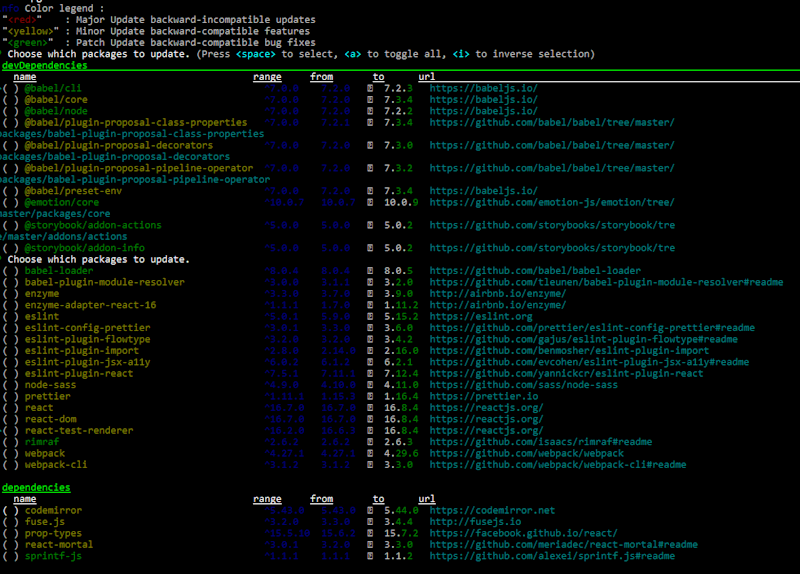Toggle the react-dom selection checkbox

(11, 419)
